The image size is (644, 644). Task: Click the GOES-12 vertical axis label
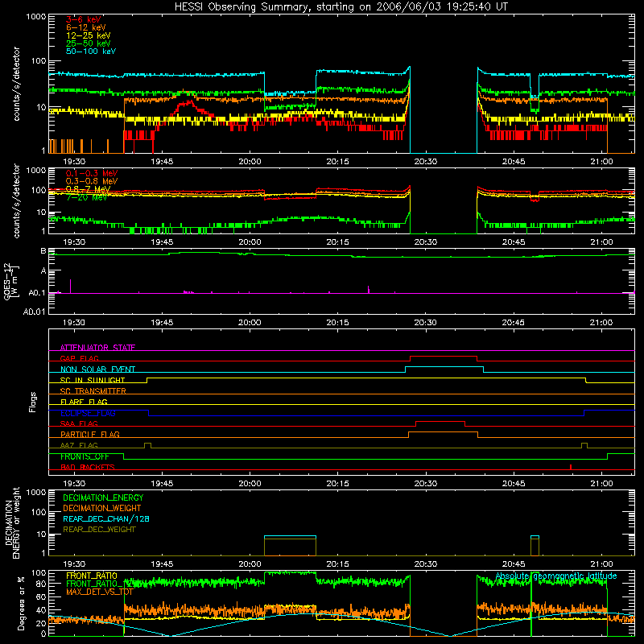point(11,281)
